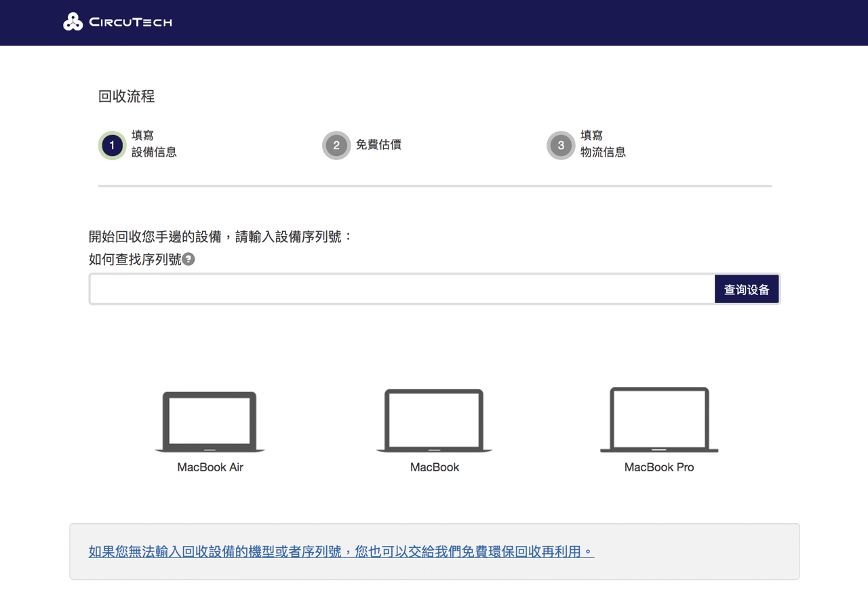Click the 回收流程 heading
This screenshot has width=868, height=609.
click(x=127, y=96)
